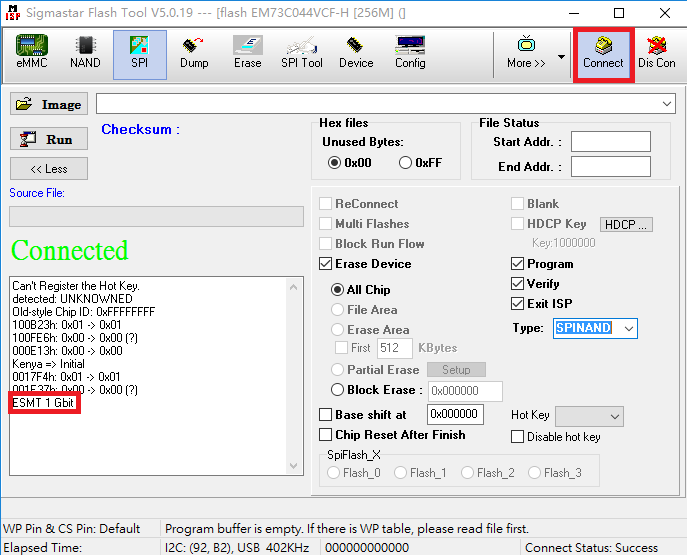687x555 pixels.
Task: Click the More >> toolbar item
Action: point(526,53)
